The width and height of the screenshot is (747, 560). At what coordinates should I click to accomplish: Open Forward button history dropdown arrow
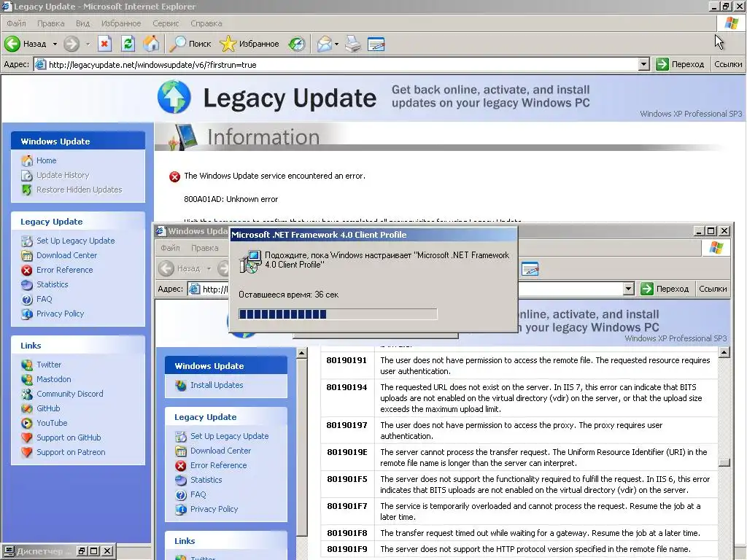coord(88,44)
